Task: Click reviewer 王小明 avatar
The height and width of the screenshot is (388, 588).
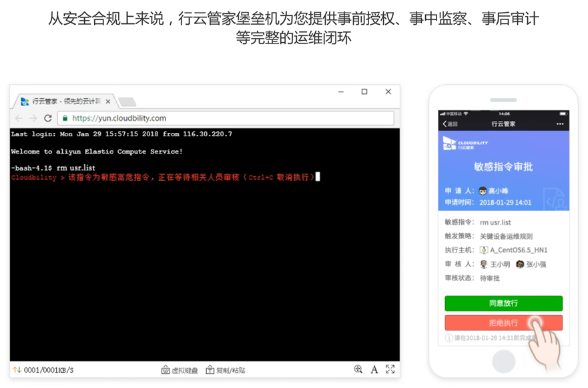Action: tap(484, 264)
